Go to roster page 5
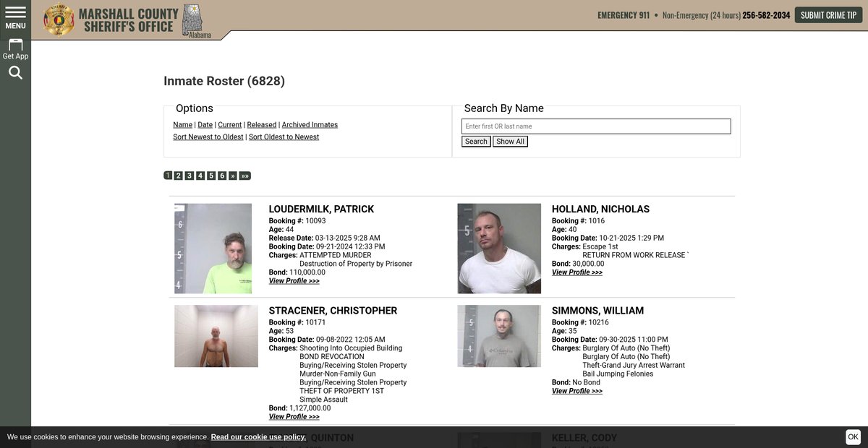The width and height of the screenshot is (868, 448). [x=211, y=176]
